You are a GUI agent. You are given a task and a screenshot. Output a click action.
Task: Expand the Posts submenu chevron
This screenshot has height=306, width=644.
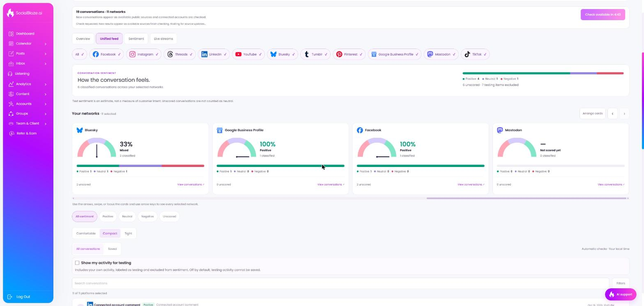click(x=45, y=53)
